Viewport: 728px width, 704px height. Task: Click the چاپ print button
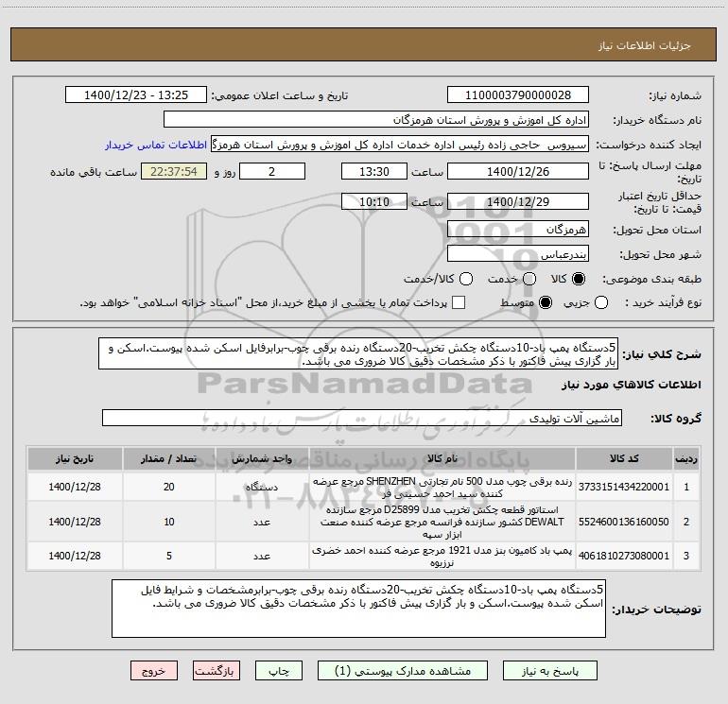[x=279, y=671]
